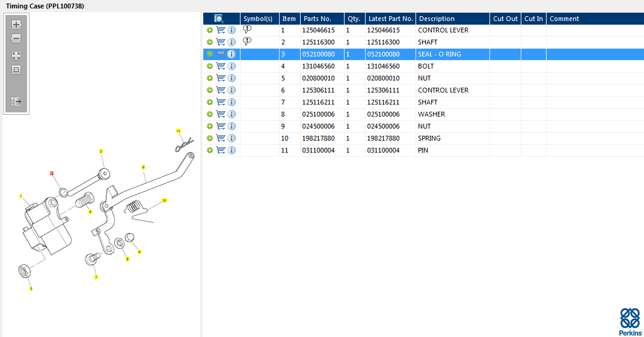
Task: Add Bolt 131046560 to the cart
Action: pos(221,66)
